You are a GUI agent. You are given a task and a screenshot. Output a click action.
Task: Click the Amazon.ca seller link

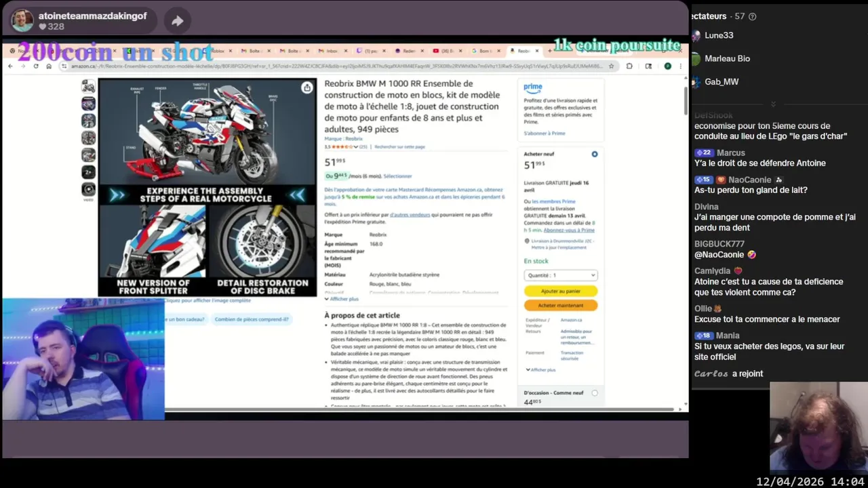pos(571,320)
